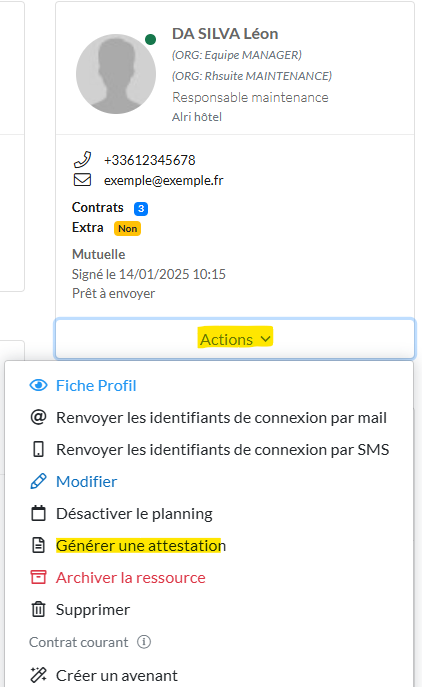
Task: Click the Contrats count badge 3
Action: (141, 209)
